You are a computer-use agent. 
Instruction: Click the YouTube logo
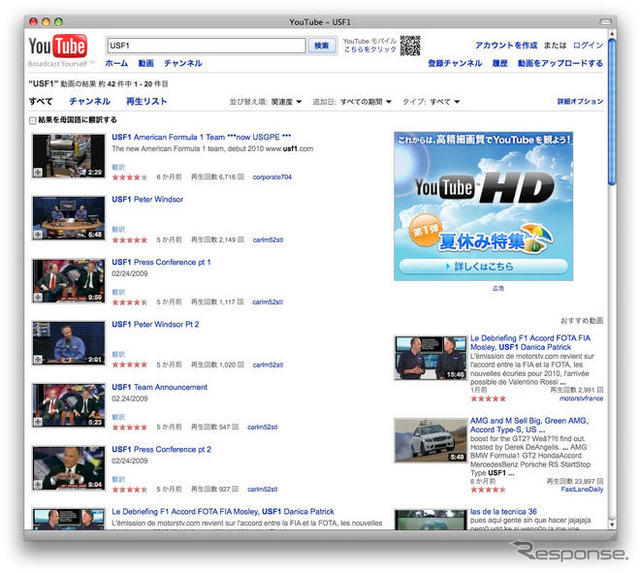pos(58,46)
